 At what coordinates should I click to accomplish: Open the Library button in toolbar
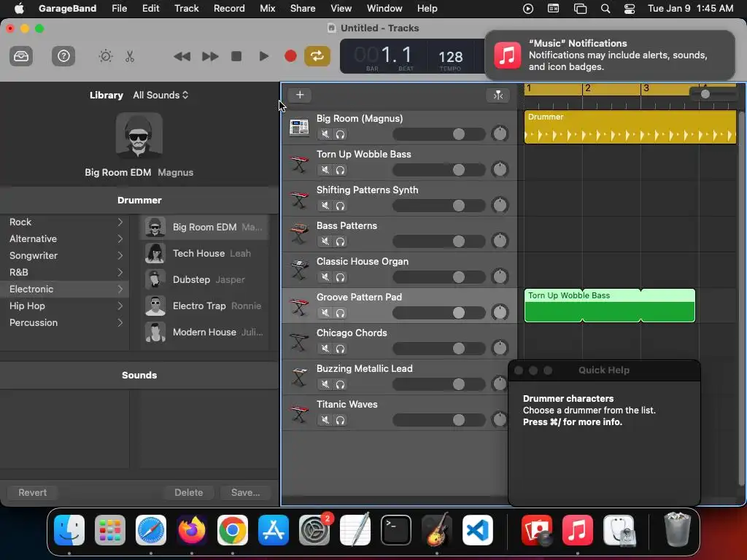tap(21, 56)
